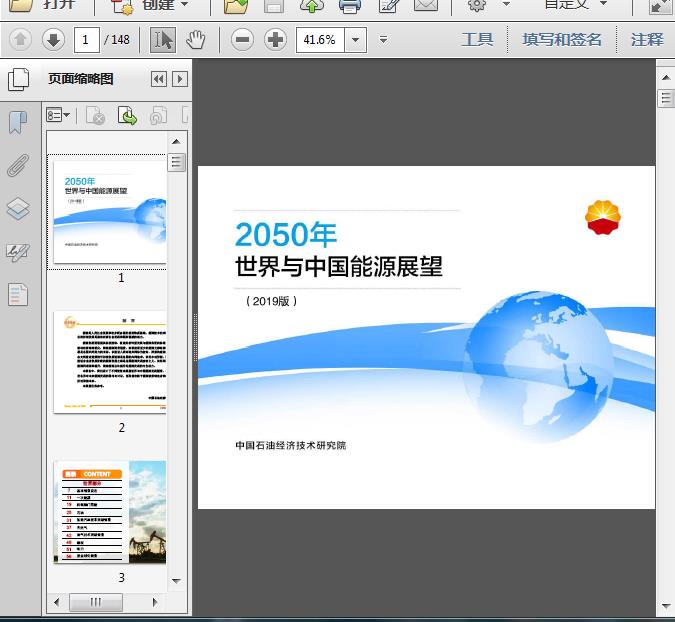This screenshot has width=675, height=622.
Task: Open Fill & Sign (填写和签名) pane
Action: [x=562, y=40]
